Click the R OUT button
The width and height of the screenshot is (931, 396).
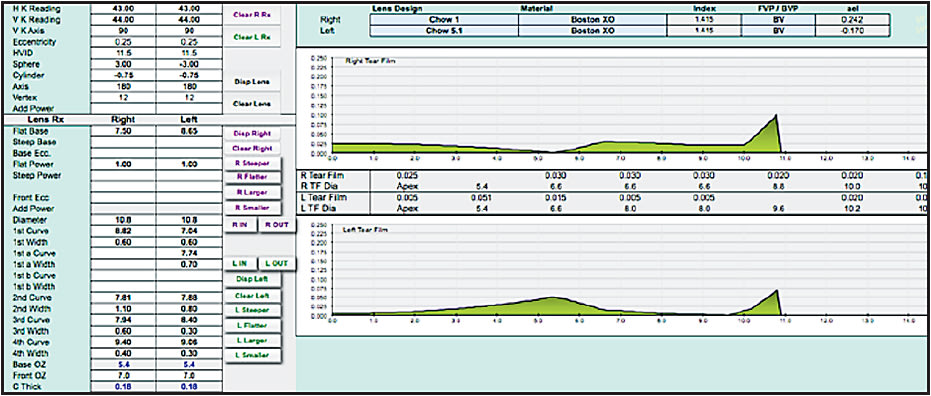pos(277,226)
